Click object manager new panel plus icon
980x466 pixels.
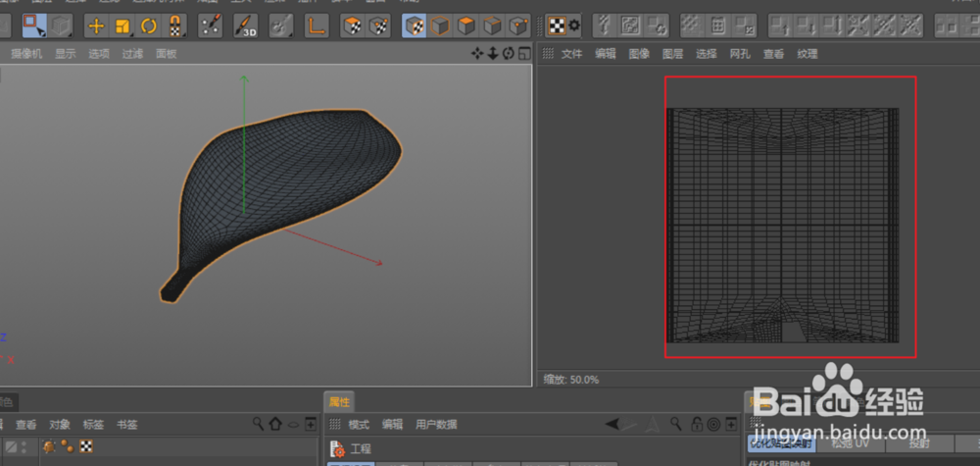pyautogui.click(x=311, y=424)
